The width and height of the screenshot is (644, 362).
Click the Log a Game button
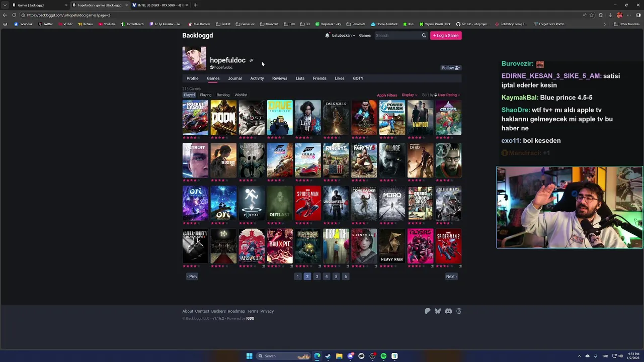446,35
